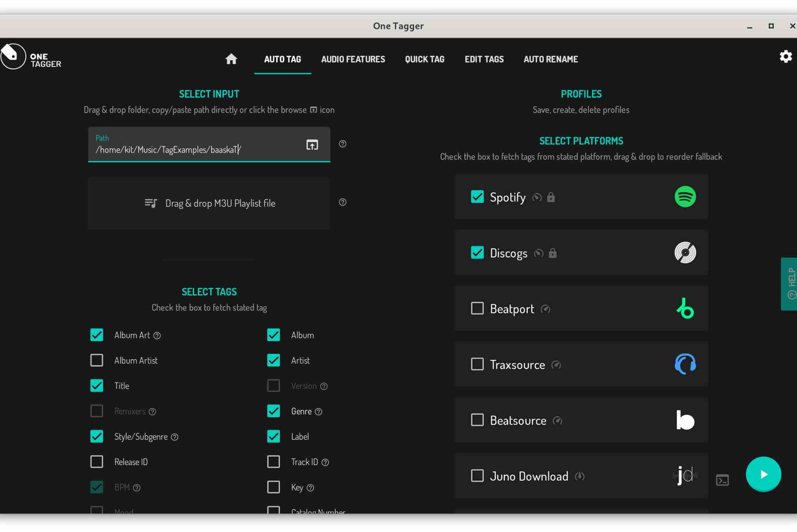Image resolution: width=797 pixels, height=532 pixels.
Task: Click the home icon in navigation bar
Action: tap(231, 59)
